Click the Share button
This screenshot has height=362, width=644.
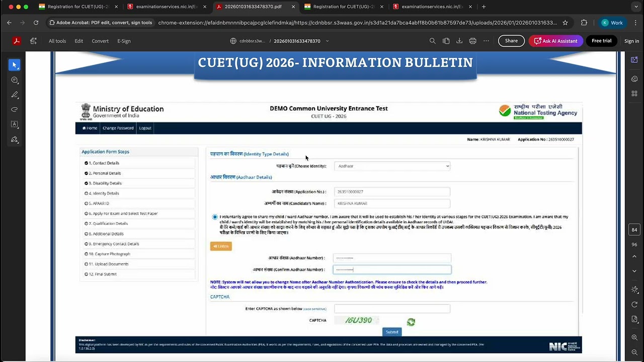[511, 41]
